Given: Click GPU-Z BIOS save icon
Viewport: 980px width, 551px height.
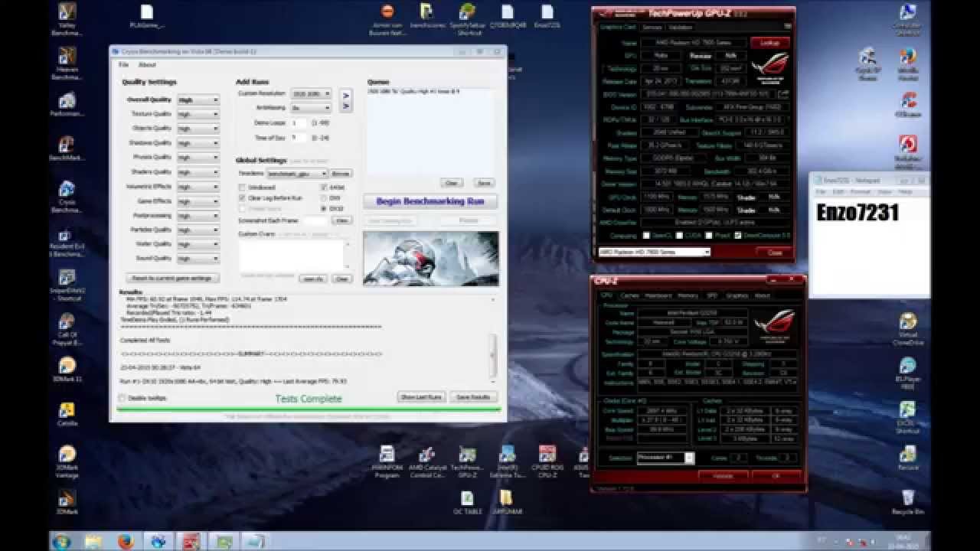Looking at the screenshot, I should coord(782,94).
